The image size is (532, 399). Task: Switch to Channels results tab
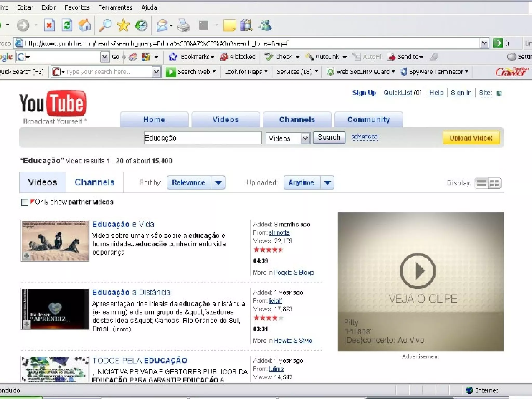[95, 182]
